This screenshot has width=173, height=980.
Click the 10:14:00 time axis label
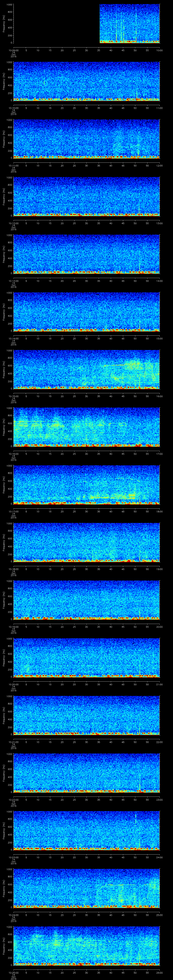pyautogui.click(x=13, y=338)
